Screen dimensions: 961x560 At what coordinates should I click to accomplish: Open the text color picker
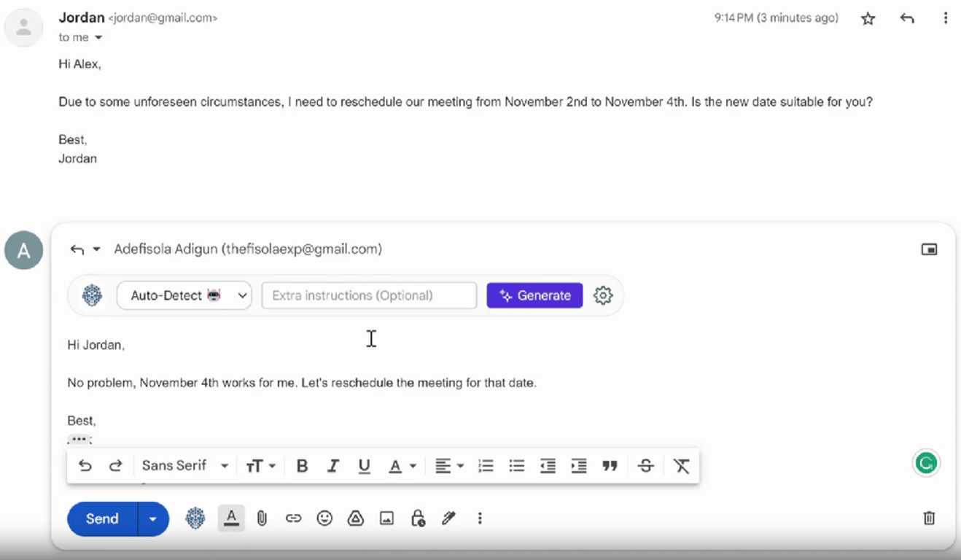402,466
